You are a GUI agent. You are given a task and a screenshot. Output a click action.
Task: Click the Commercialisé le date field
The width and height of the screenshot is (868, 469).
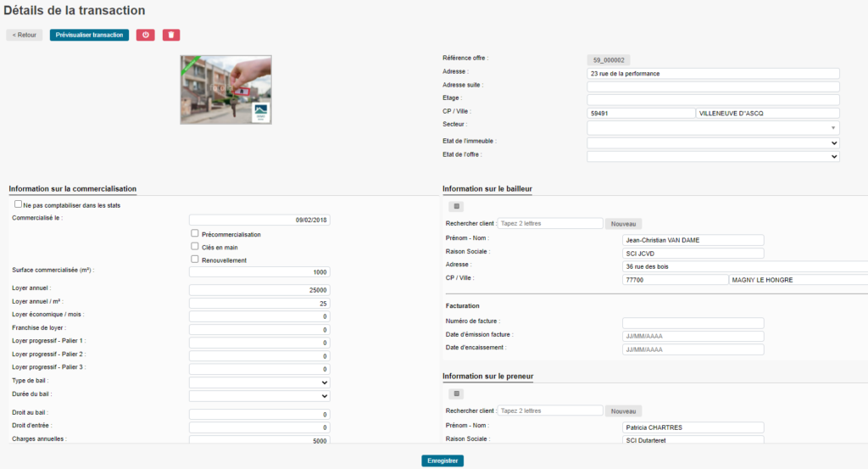tap(259, 220)
